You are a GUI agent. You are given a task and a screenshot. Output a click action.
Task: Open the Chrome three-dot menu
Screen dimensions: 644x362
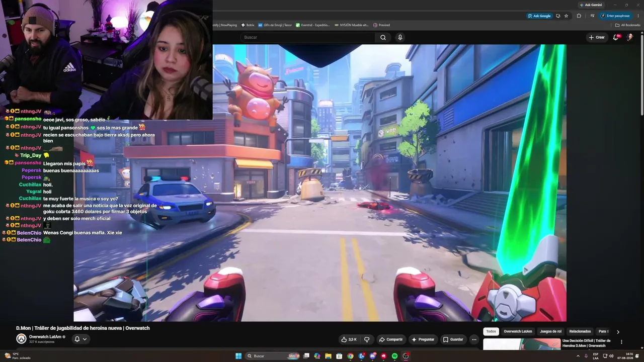coord(638,16)
